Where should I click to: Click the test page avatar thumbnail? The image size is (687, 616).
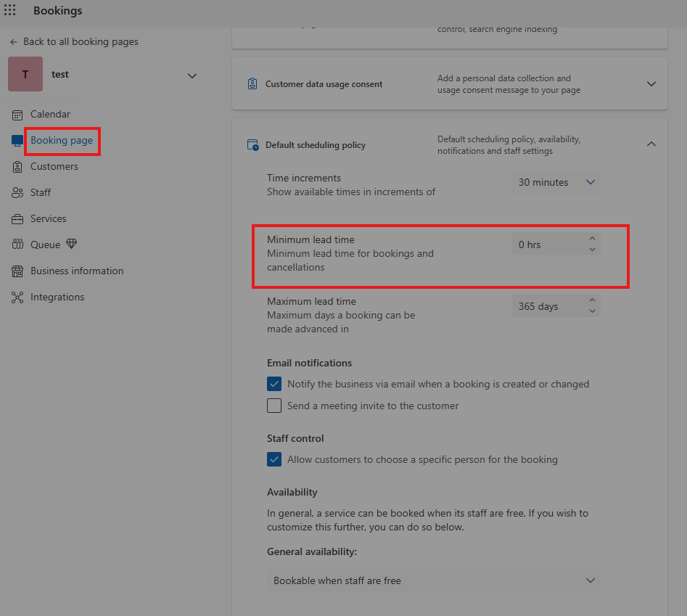tap(25, 74)
